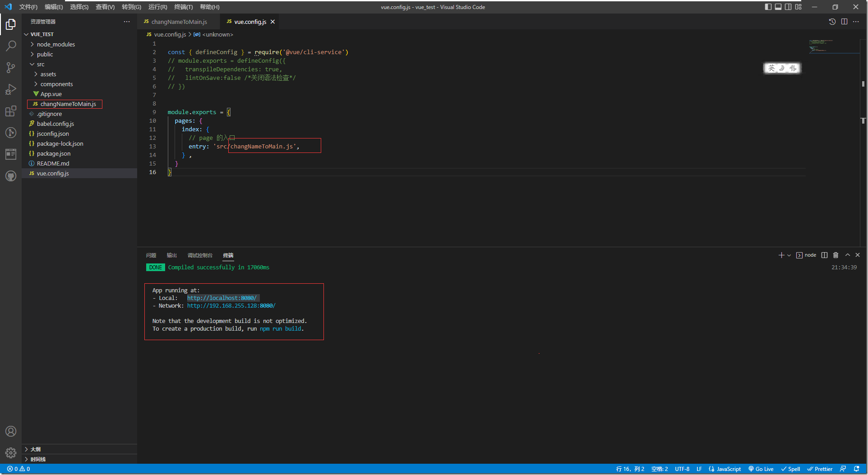
Task: Click Spell checker status bar item
Action: (790, 469)
